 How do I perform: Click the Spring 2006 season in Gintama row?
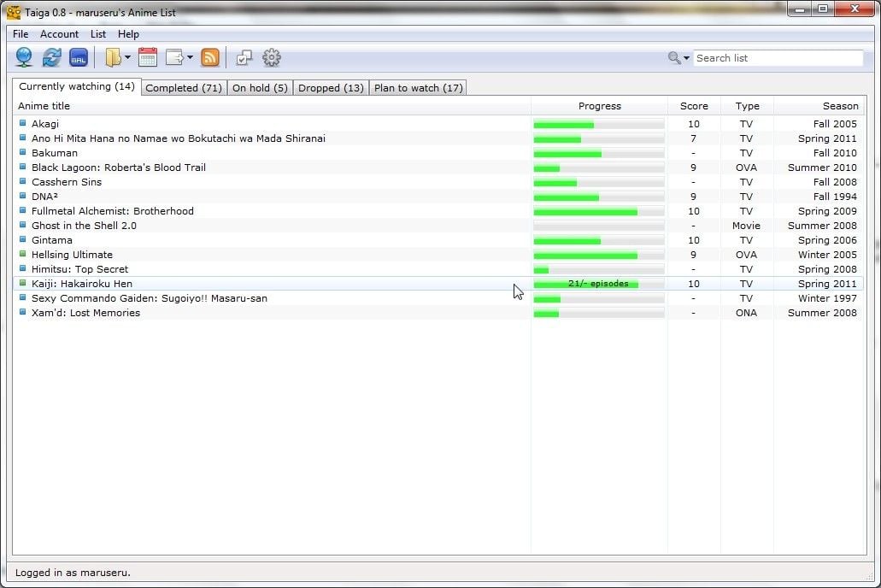tap(828, 240)
